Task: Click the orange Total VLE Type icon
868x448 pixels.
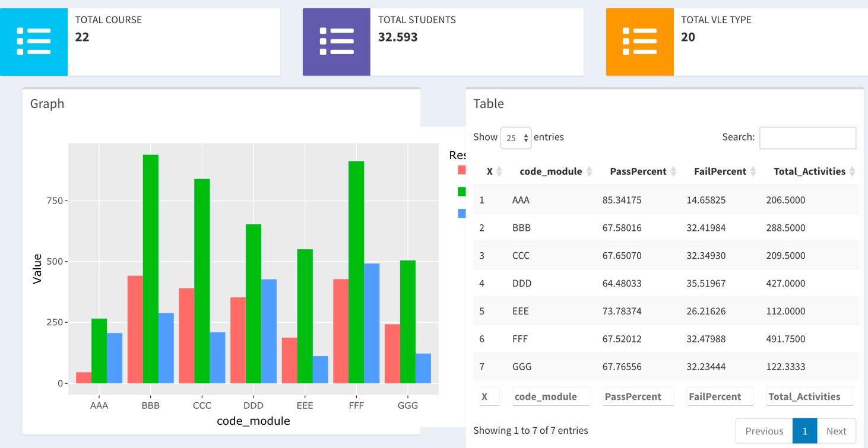Action: point(639,42)
